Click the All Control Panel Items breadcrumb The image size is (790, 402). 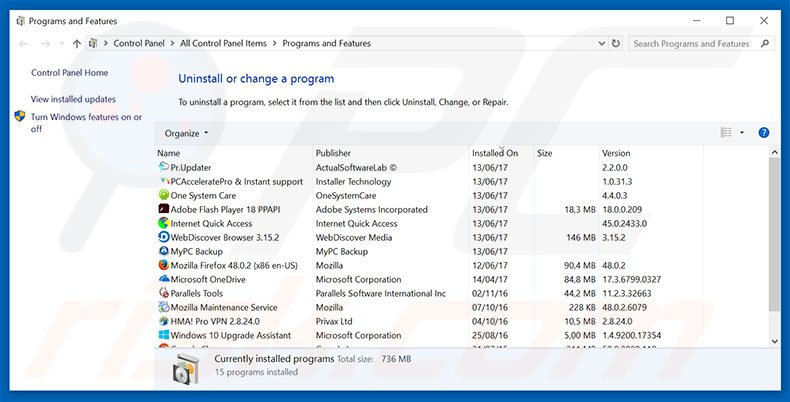pyautogui.click(x=223, y=43)
